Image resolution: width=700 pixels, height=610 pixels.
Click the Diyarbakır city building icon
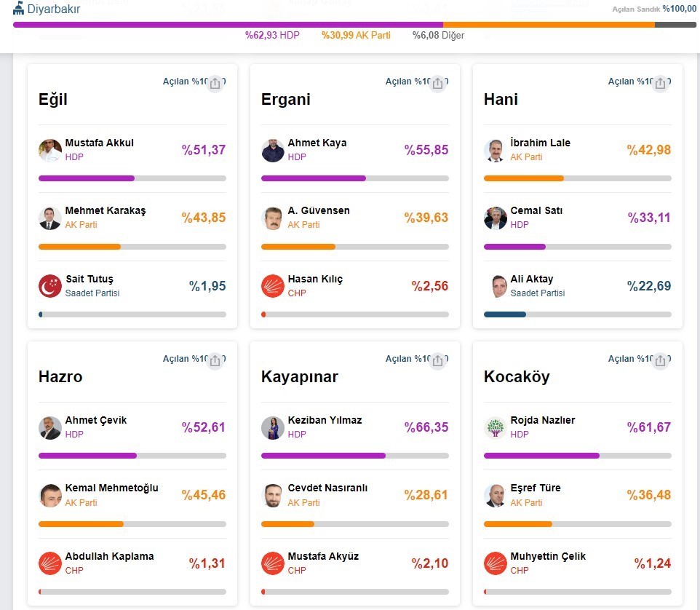(x=19, y=9)
